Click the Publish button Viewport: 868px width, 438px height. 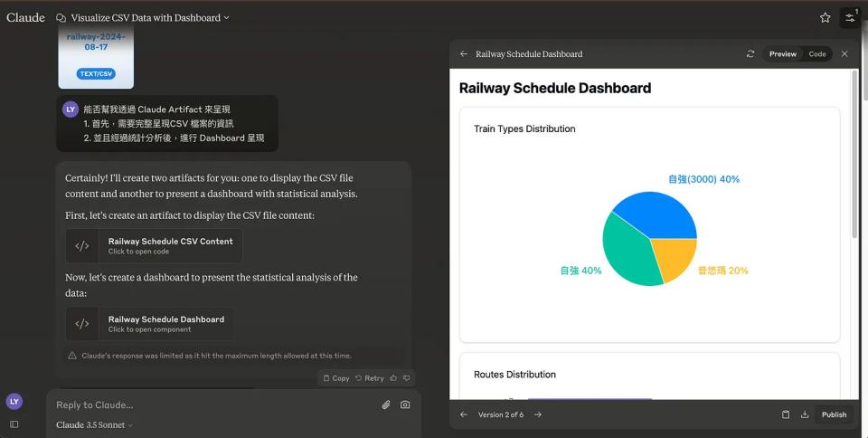pyautogui.click(x=834, y=414)
